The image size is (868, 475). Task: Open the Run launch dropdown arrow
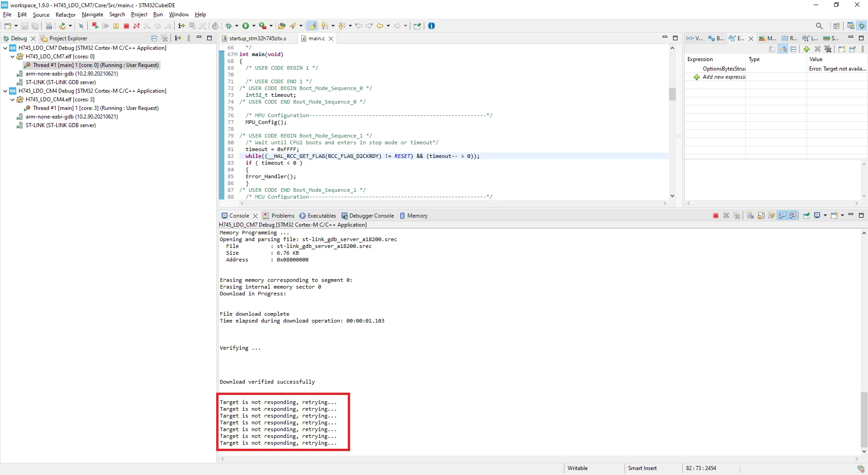(x=254, y=26)
